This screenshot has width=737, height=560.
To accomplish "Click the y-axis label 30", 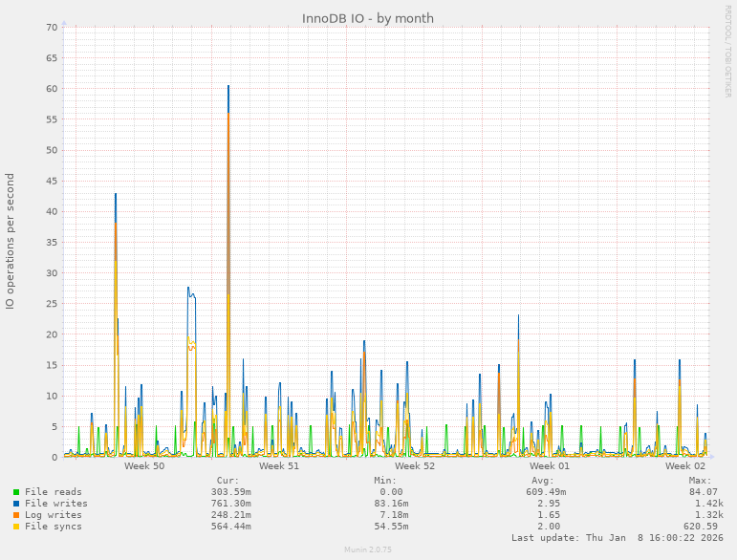I will pos(52,273).
